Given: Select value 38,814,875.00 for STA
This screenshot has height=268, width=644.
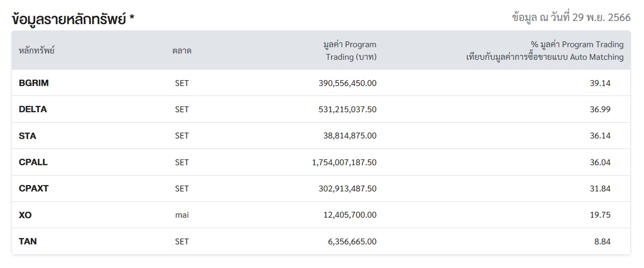Looking at the screenshot, I should [x=350, y=136].
